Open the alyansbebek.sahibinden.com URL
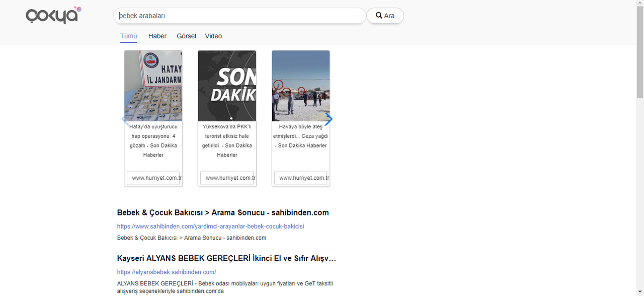This screenshot has height=296, width=644. [167, 272]
